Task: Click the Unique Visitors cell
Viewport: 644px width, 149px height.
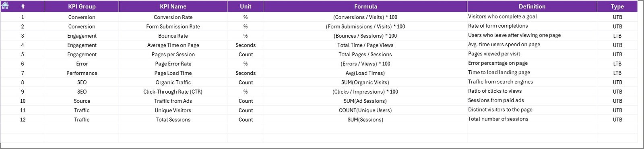Action: 173,110
